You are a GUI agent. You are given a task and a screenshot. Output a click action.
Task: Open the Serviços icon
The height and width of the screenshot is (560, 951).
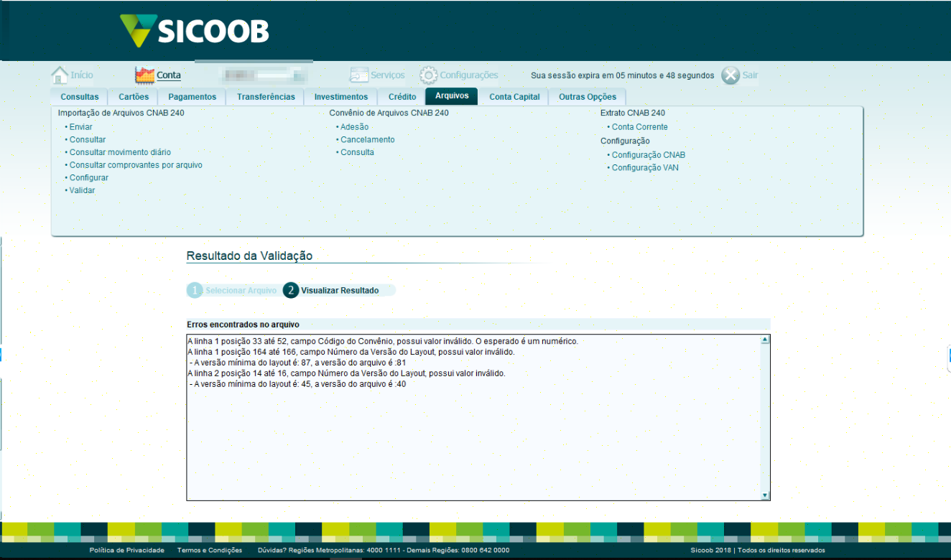[358, 75]
